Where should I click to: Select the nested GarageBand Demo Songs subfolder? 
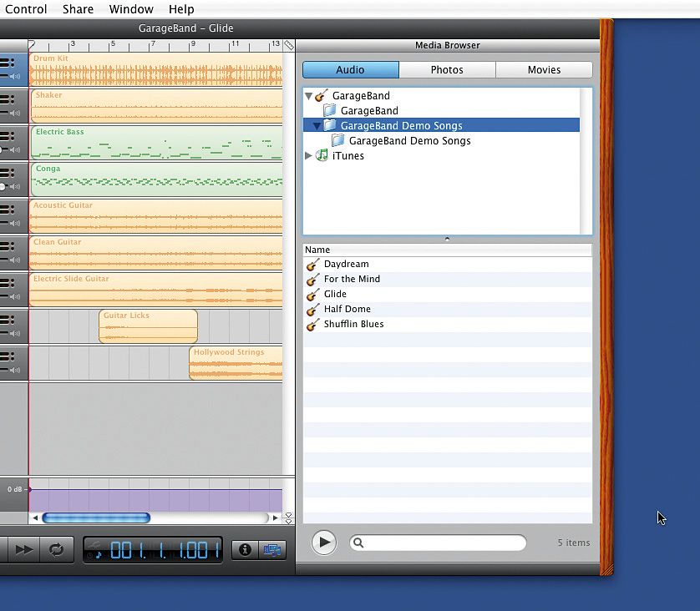(x=401, y=140)
